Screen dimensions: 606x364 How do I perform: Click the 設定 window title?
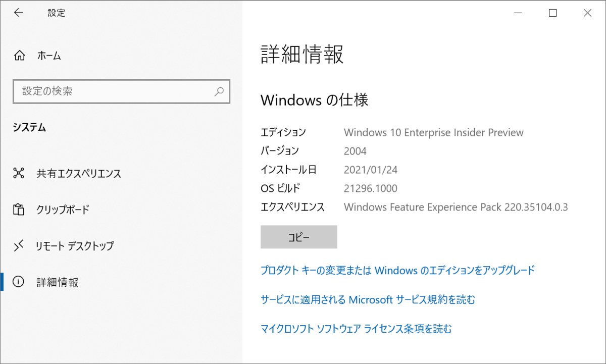coord(57,13)
